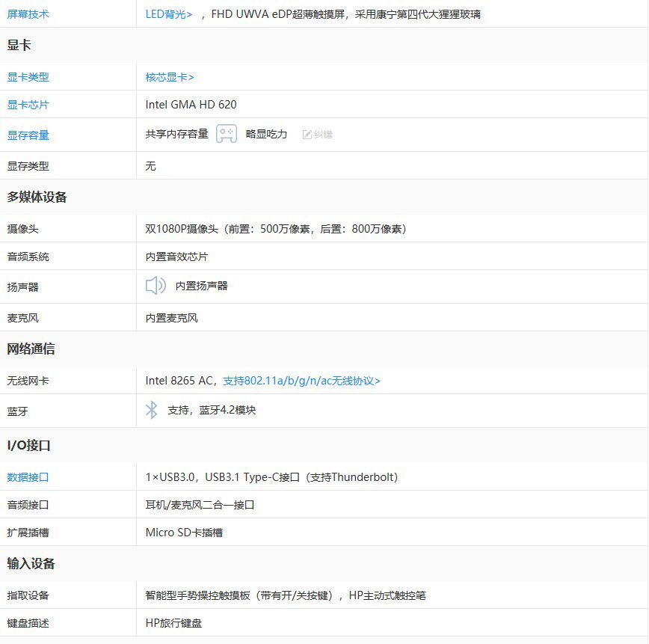Click the 指取设备 row label
The width and height of the screenshot is (649, 644).
(x=28, y=595)
